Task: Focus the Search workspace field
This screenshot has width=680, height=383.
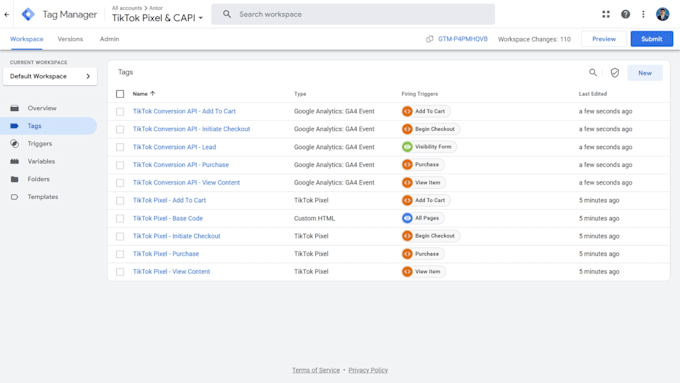Action: (353, 14)
